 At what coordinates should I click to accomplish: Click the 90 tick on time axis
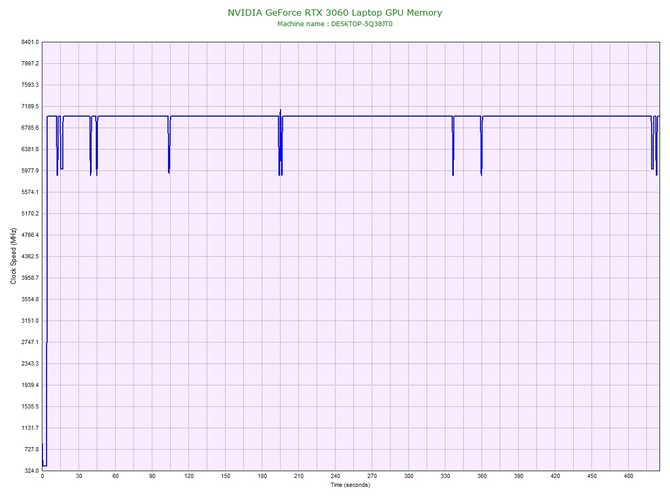click(152, 476)
